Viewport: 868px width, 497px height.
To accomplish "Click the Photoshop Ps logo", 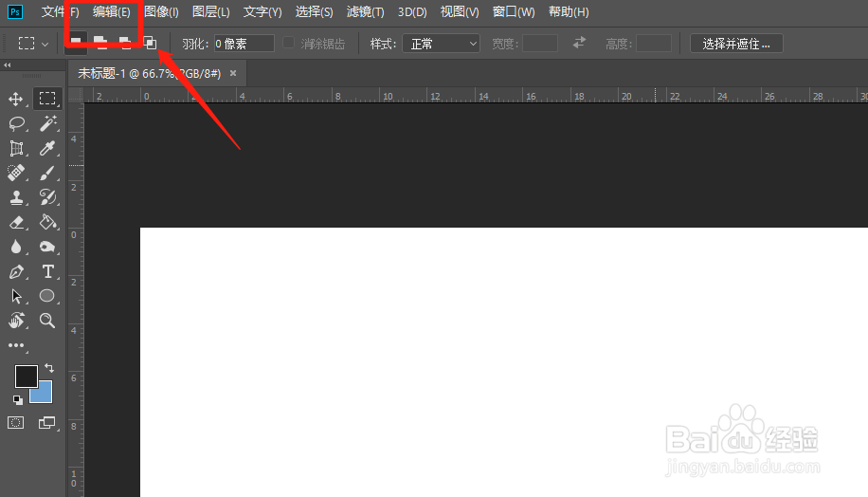I will click(x=15, y=11).
